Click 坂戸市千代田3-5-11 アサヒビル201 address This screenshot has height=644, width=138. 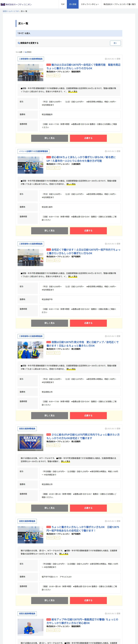tap(57, 577)
